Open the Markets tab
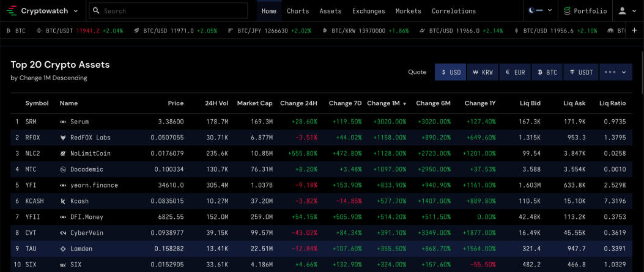 pyautogui.click(x=409, y=11)
